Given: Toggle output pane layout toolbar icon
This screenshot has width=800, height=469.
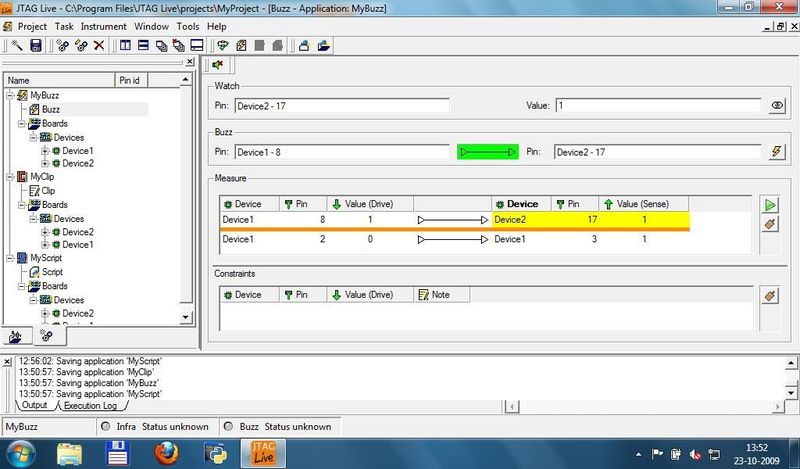Looking at the screenshot, I should [197, 46].
